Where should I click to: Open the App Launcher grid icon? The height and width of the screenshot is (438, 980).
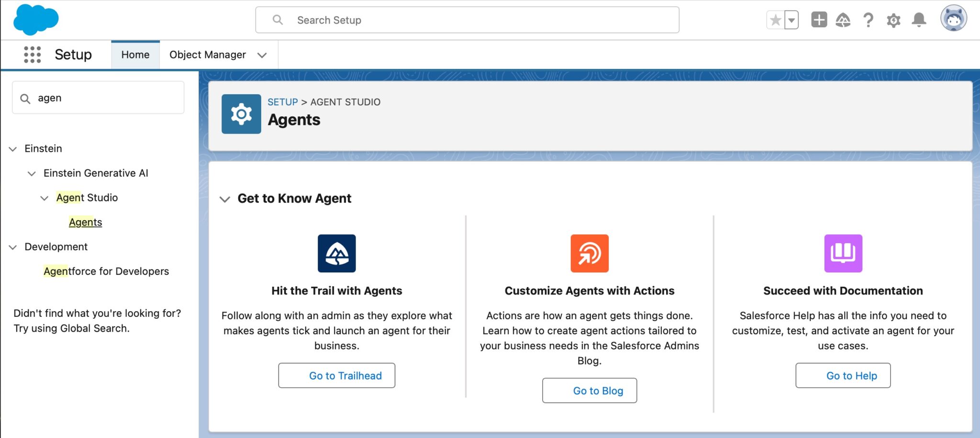click(x=33, y=55)
